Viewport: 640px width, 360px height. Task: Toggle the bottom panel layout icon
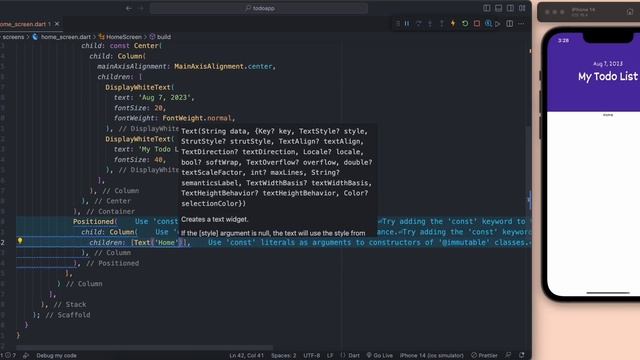(x=498, y=8)
